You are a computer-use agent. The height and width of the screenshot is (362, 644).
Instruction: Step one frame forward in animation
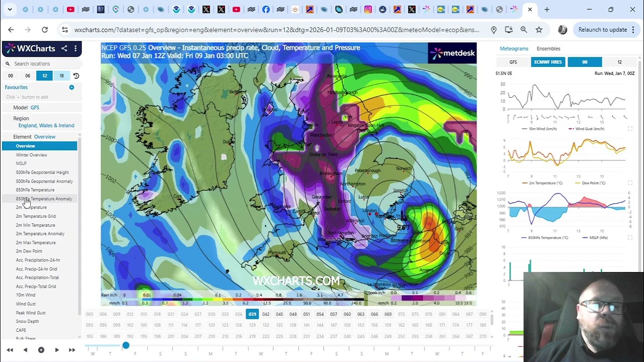coord(57,350)
